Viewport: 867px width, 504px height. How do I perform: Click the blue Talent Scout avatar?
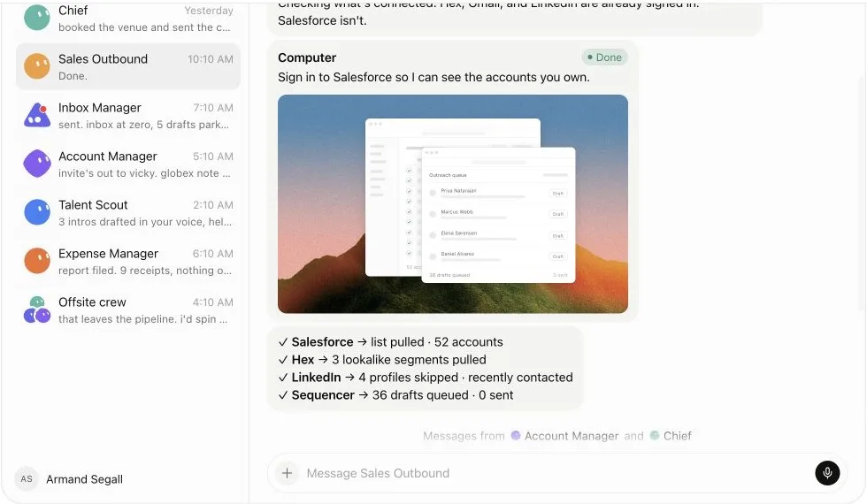pyautogui.click(x=37, y=212)
